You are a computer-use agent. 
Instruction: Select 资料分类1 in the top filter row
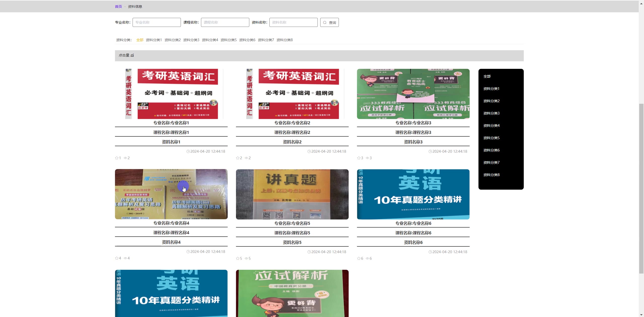pos(154,40)
